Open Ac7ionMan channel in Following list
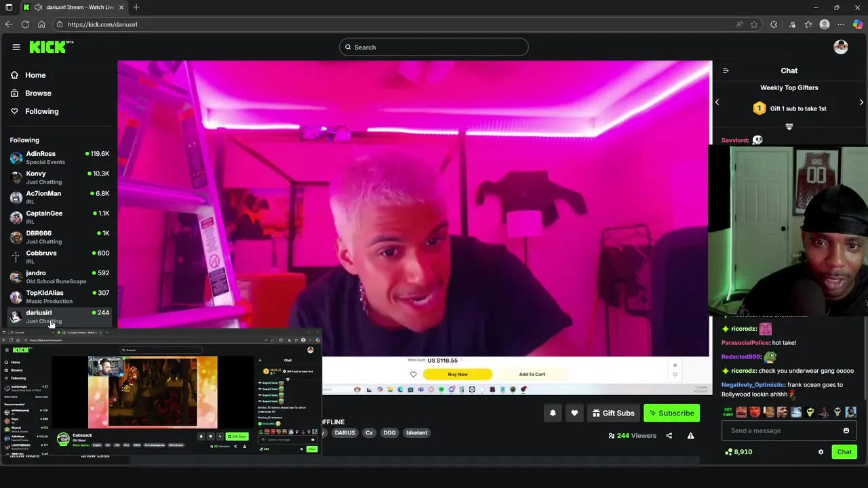Image resolution: width=868 pixels, height=488 pixels. coord(60,197)
